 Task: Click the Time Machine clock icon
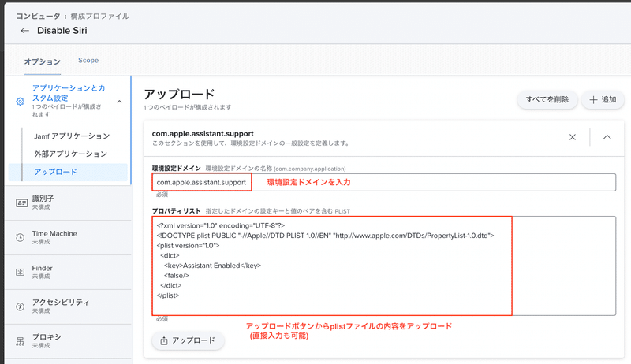coord(21,237)
